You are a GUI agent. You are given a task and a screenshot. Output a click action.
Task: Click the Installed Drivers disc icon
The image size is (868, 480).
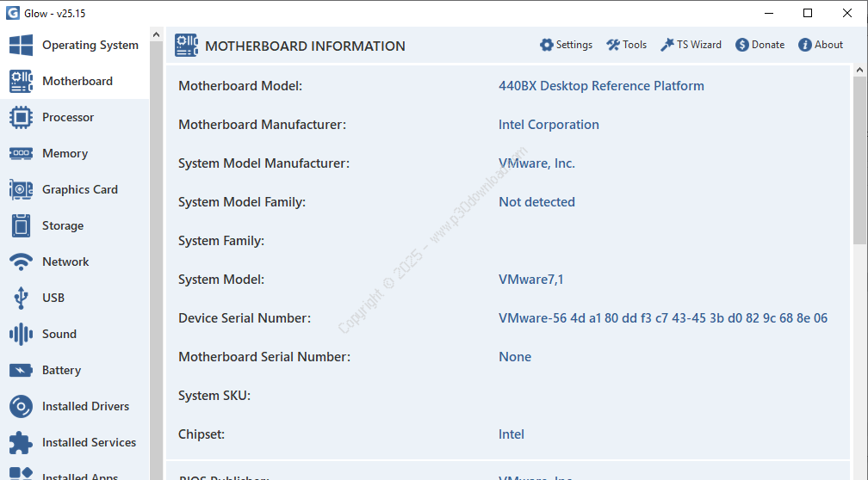click(x=21, y=407)
